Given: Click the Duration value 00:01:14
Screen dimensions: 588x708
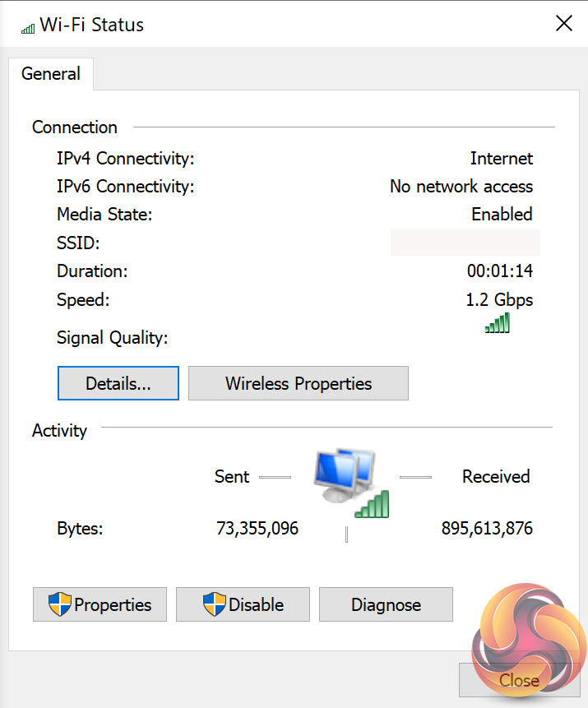Looking at the screenshot, I should (x=500, y=271).
